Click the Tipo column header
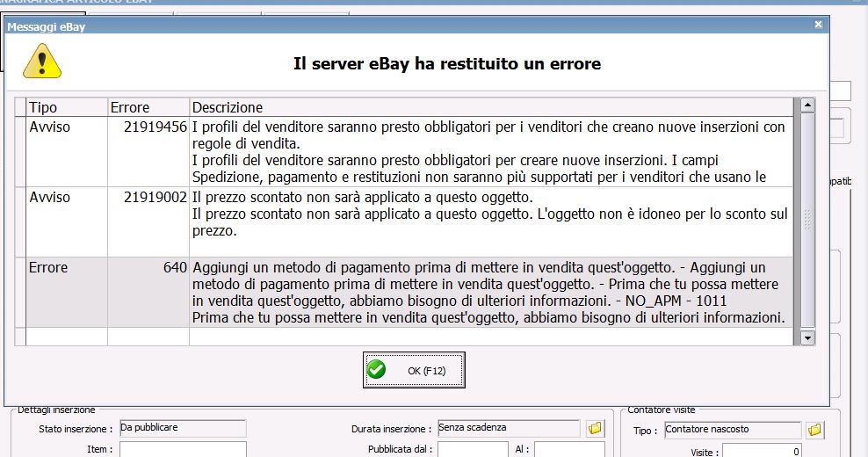Screen dimensions: 868x457 pyautogui.click(x=67, y=107)
